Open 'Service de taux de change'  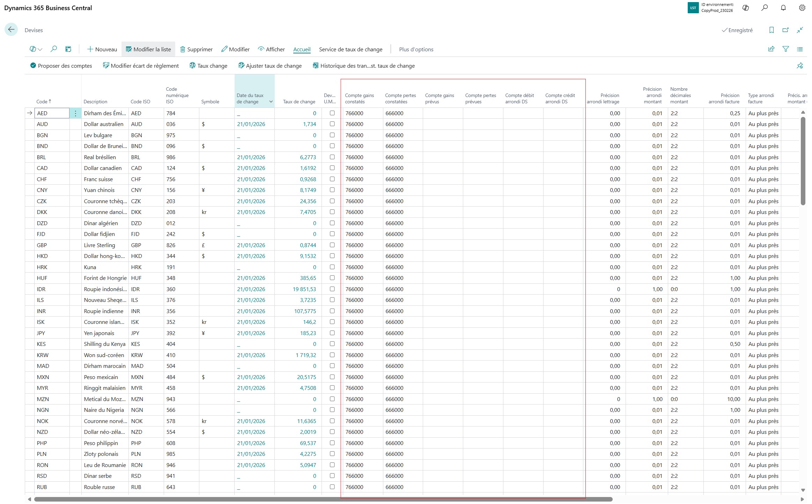coord(350,49)
